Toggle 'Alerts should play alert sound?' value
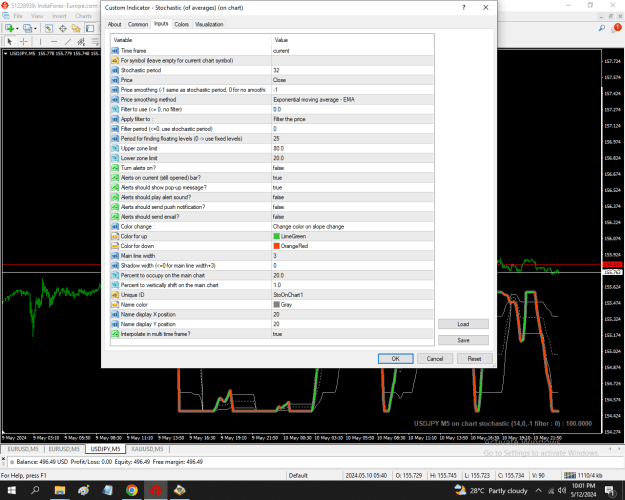 [x=352, y=197]
